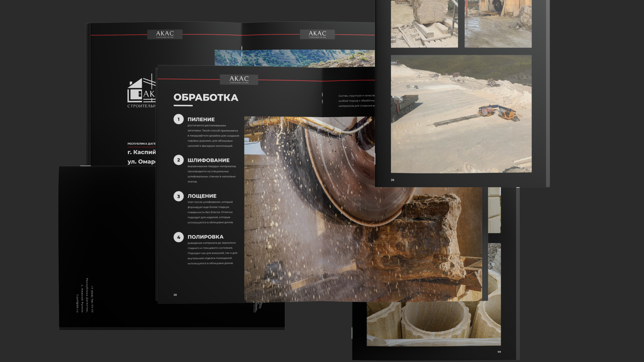
Task: Click the rotated 'Республика Дагестан,' text
Action: [x=87, y=295]
